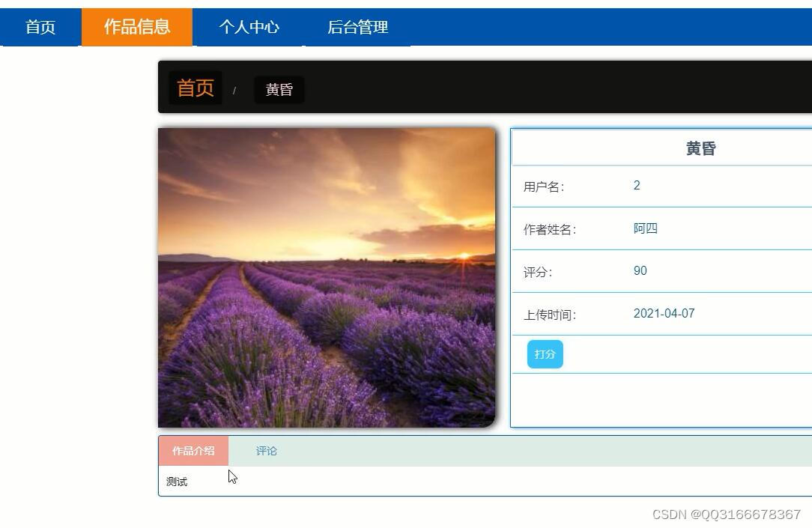Viewport: 812px width, 528px height.
Task: Open the 评论 comments tab
Action: coord(267,450)
